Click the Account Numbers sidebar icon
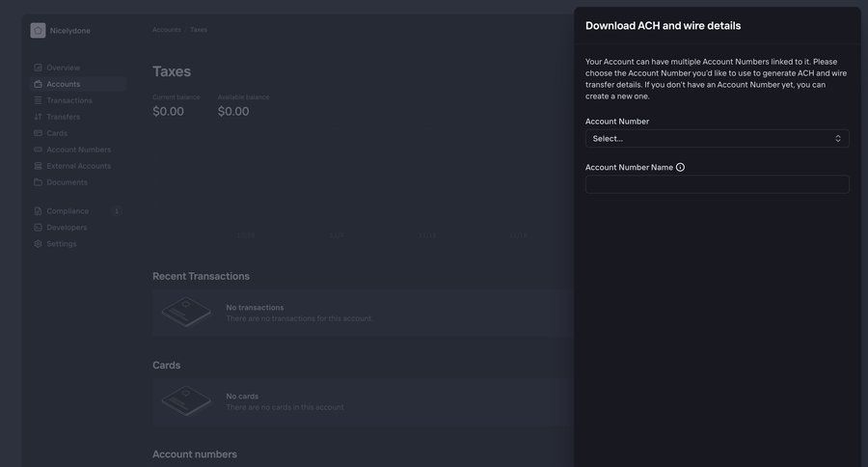Screen dimensions: 868x467 [x=38, y=150]
